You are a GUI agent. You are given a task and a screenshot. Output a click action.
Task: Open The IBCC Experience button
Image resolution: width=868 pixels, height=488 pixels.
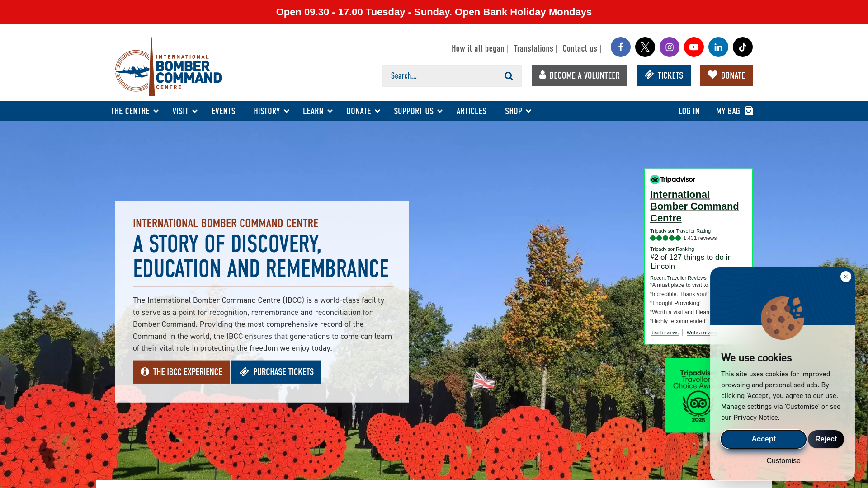pyautogui.click(x=181, y=372)
